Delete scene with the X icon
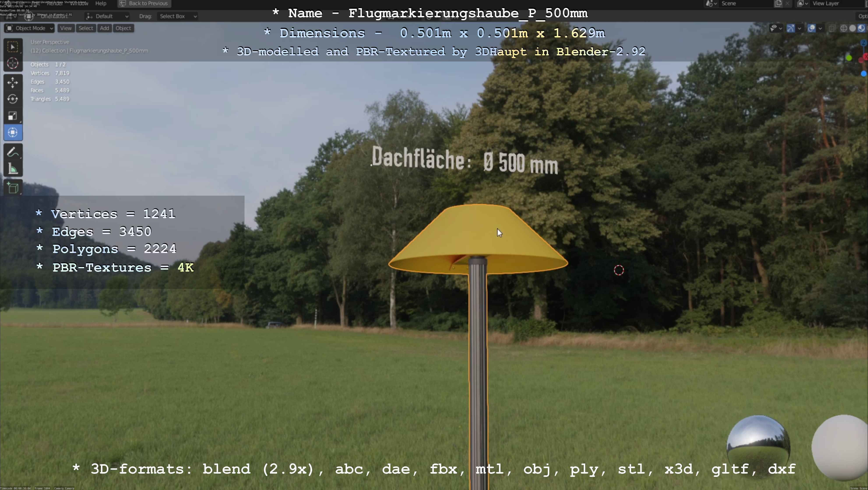Image resolution: width=868 pixels, height=490 pixels. tap(787, 3)
